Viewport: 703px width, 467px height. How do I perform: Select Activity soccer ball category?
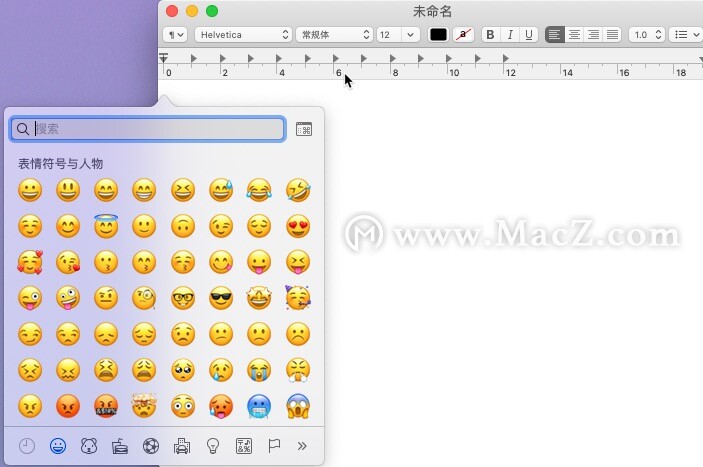click(x=151, y=446)
